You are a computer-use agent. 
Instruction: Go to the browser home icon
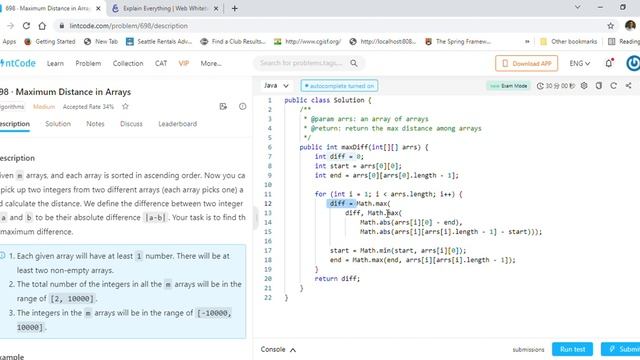click(42, 26)
